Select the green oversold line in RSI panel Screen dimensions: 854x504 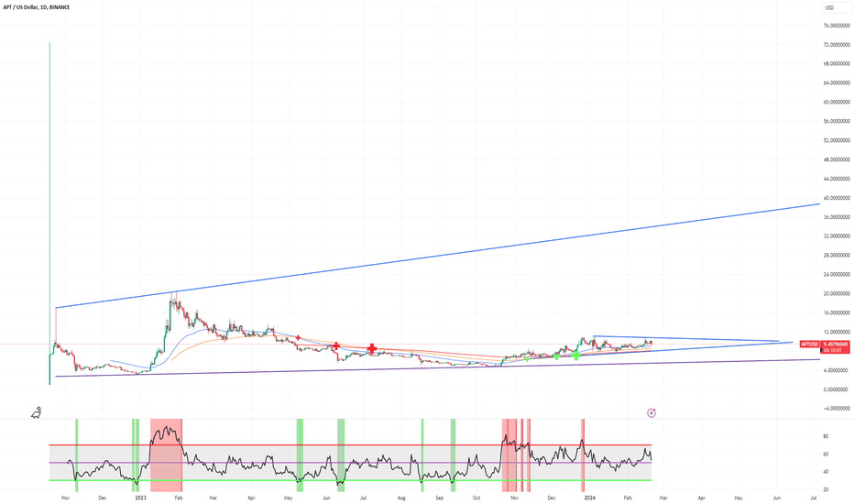pos(367,480)
